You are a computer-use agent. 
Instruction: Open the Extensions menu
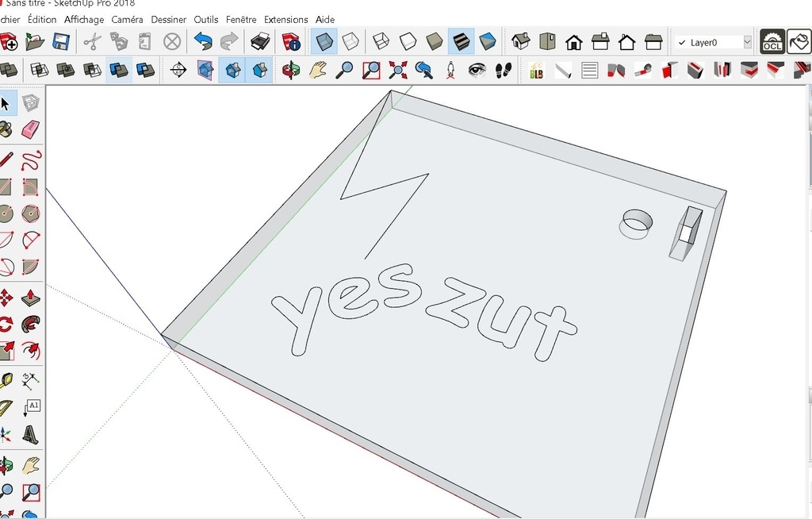pyautogui.click(x=285, y=20)
